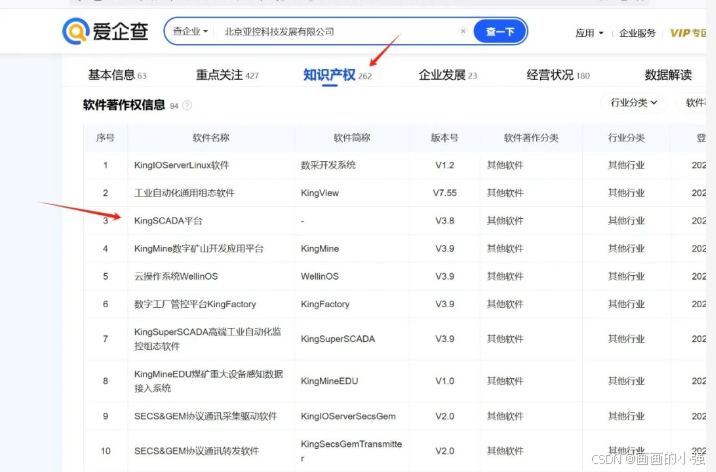Select the 工业自动化通用组态软件 entry
Screen dimensions: 716x472
pyautogui.click(x=184, y=193)
